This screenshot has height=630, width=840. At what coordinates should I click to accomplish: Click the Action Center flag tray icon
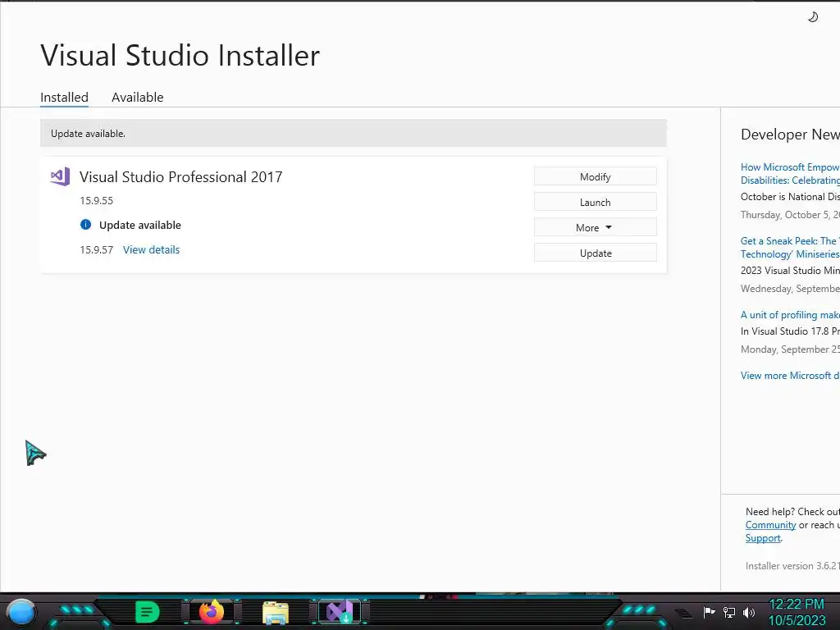pos(710,612)
